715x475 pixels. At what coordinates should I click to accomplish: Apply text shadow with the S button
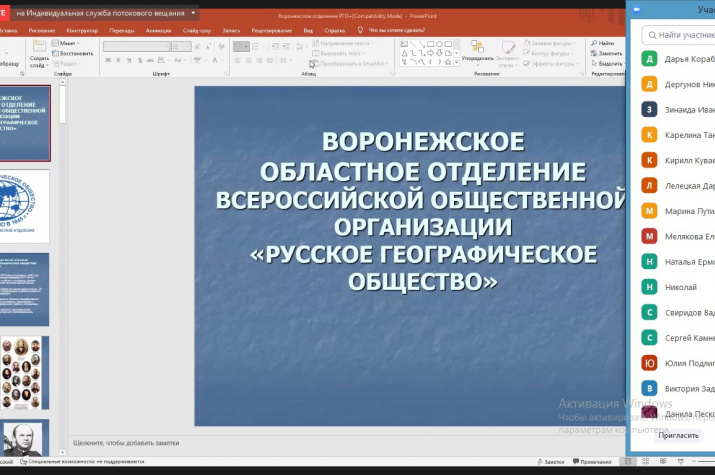point(140,60)
